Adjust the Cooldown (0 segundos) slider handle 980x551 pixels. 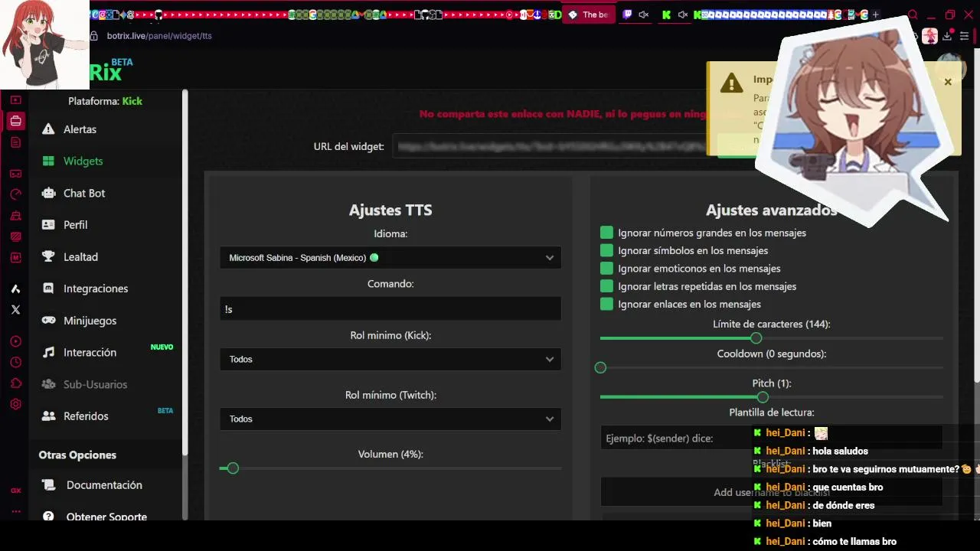[x=600, y=368]
